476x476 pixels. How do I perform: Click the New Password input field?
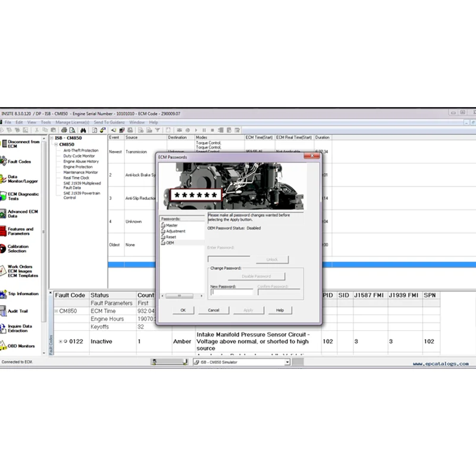pyautogui.click(x=231, y=292)
